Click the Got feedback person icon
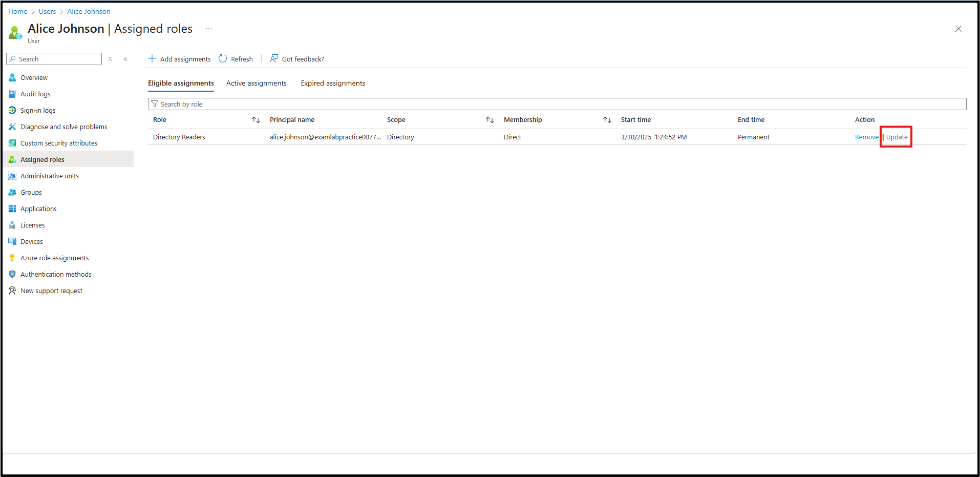The image size is (980, 477). [x=274, y=59]
